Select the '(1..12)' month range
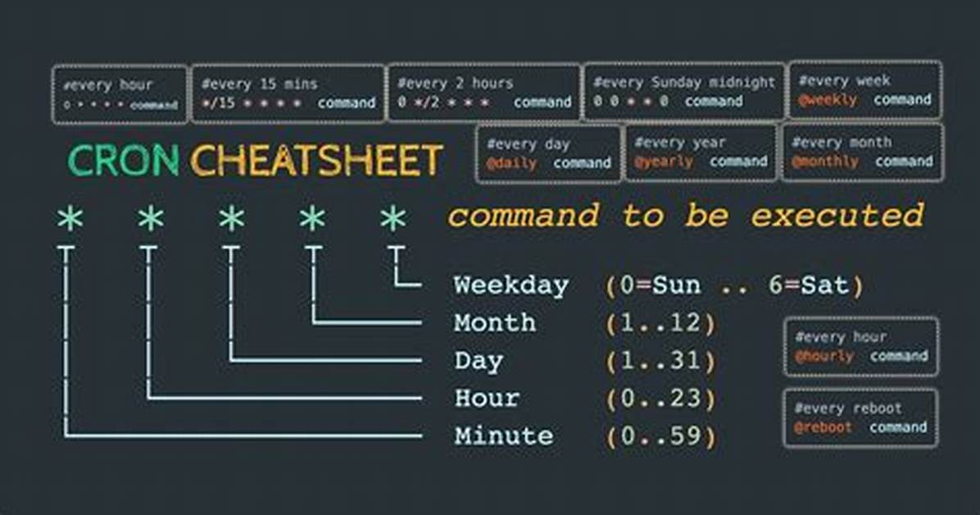980x515 pixels. pyautogui.click(x=660, y=324)
